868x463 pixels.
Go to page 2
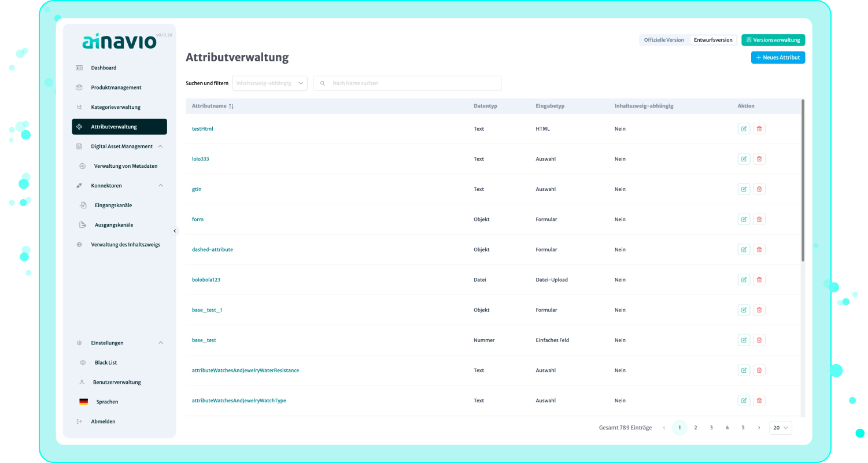click(696, 428)
